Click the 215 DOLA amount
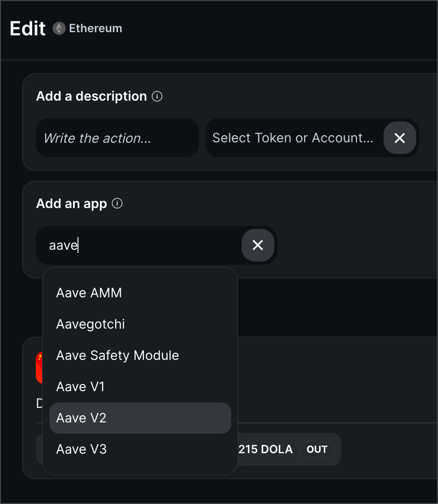This screenshot has width=438, height=504. coord(266,449)
